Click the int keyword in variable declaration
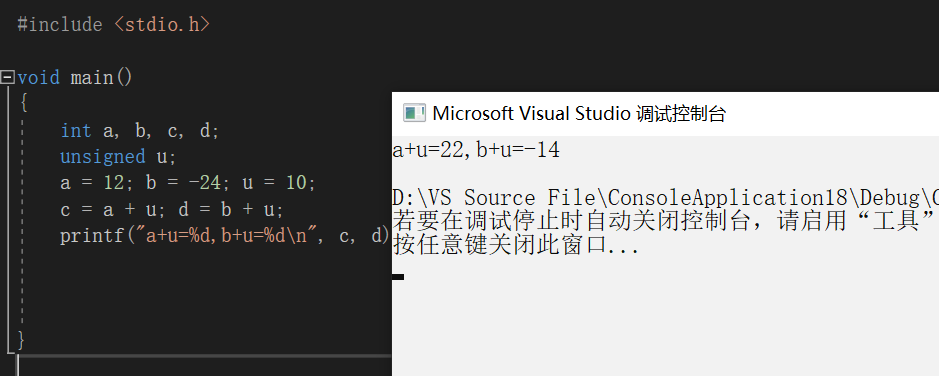Image resolution: width=939 pixels, height=376 pixels. click(x=75, y=131)
